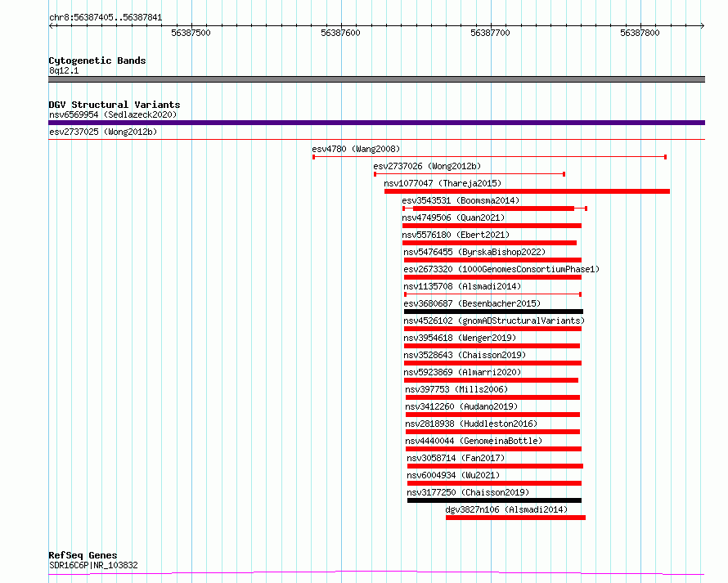The image size is (728, 583).
Task: Click the esv2737026 (Wong2012b) label
Action: coord(427,166)
